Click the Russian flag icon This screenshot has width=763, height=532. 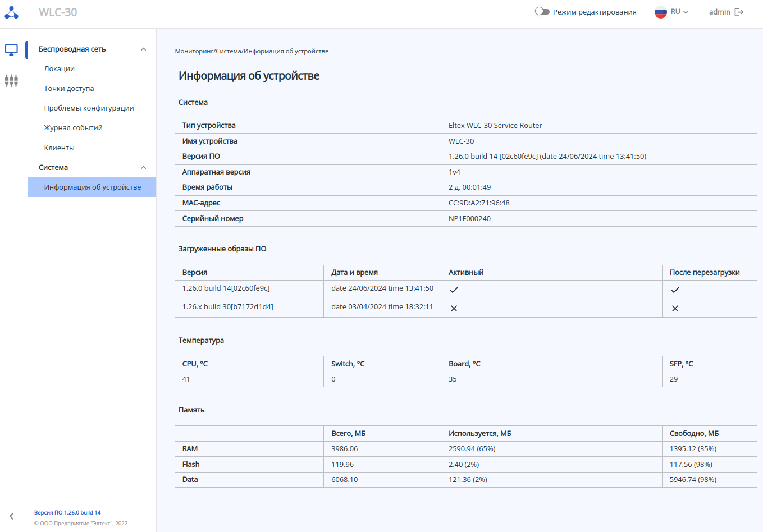coord(660,12)
